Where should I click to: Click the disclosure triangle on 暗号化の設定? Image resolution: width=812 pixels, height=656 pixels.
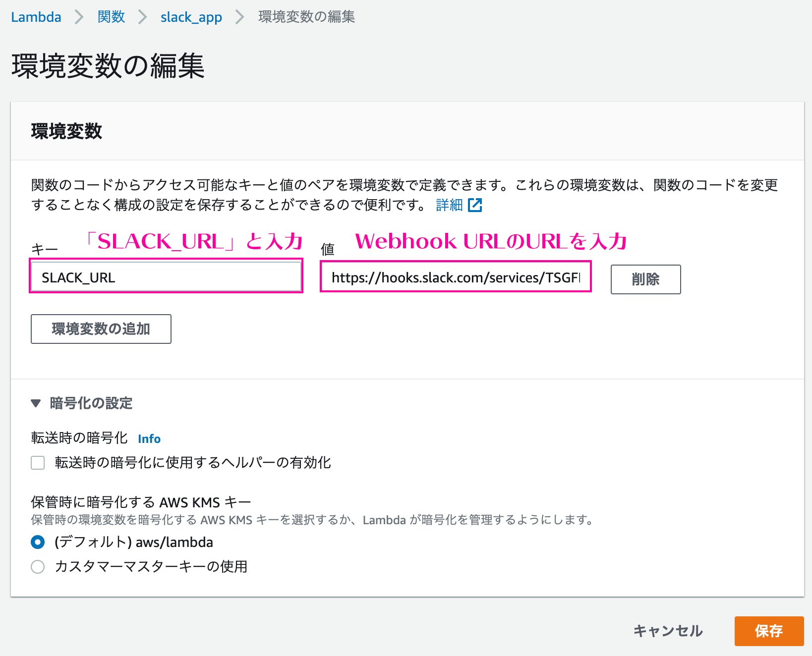click(37, 403)
